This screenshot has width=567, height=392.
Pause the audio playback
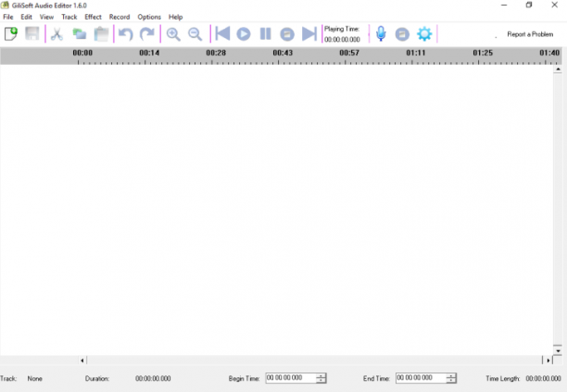pyautogui.click(x=265, y=34)
